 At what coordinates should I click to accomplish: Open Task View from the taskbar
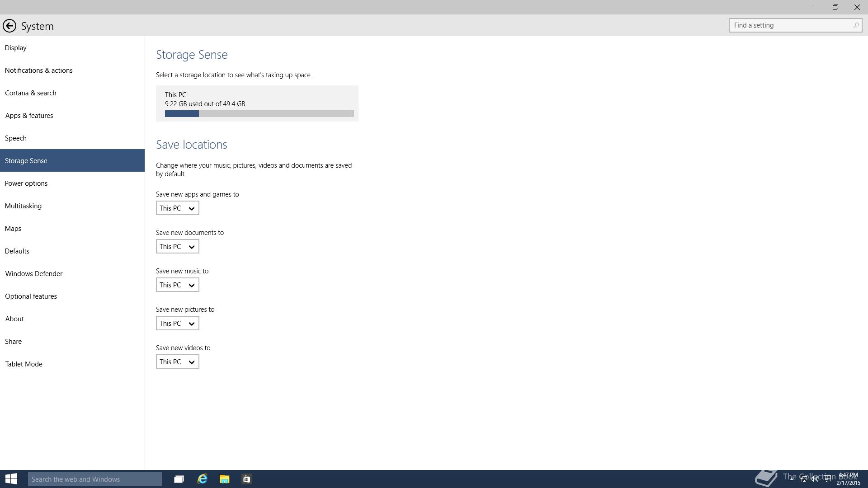coord(179,479)
